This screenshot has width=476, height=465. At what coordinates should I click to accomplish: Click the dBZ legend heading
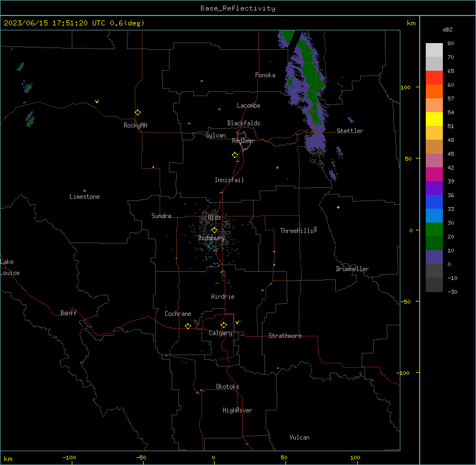[x=447, y=29]
